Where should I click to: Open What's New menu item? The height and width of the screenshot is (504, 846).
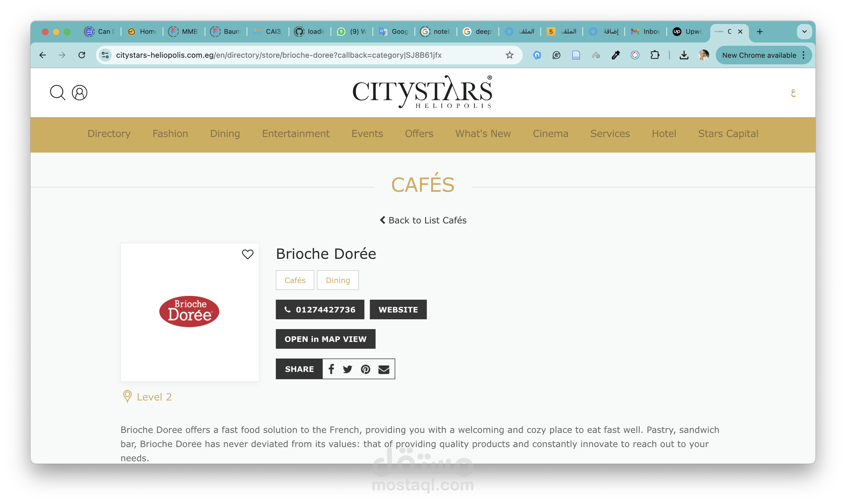pos(483,134)
